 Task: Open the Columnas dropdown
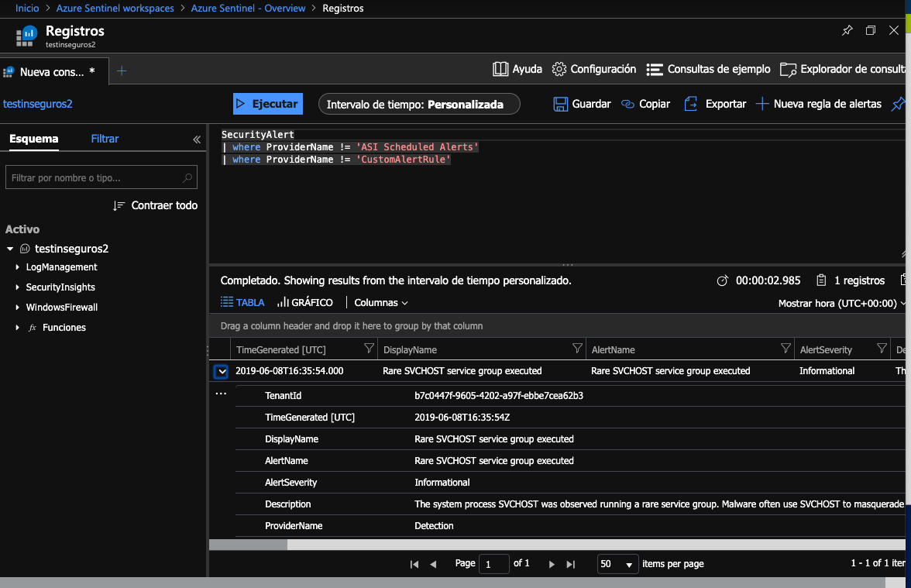tap(380, 303)
